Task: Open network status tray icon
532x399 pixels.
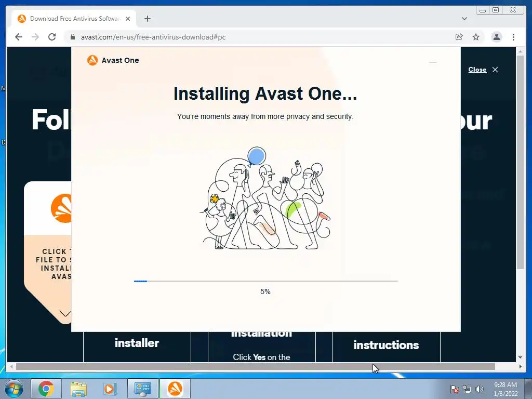Action: click(x=467, y=389)
